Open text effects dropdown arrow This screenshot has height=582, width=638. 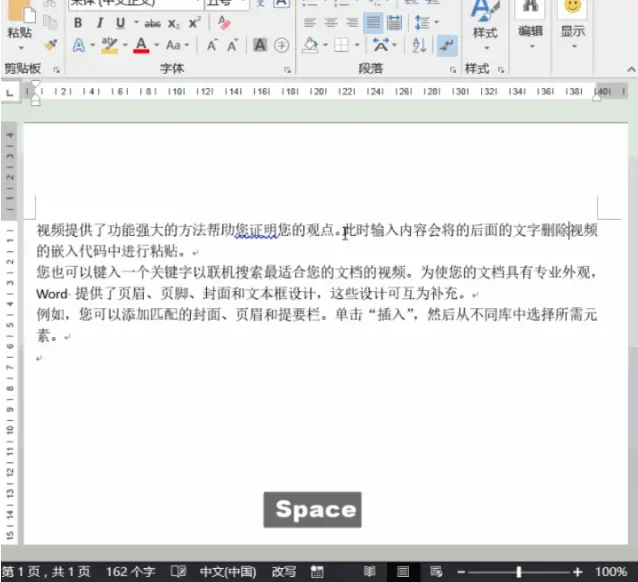coord(92,45)
